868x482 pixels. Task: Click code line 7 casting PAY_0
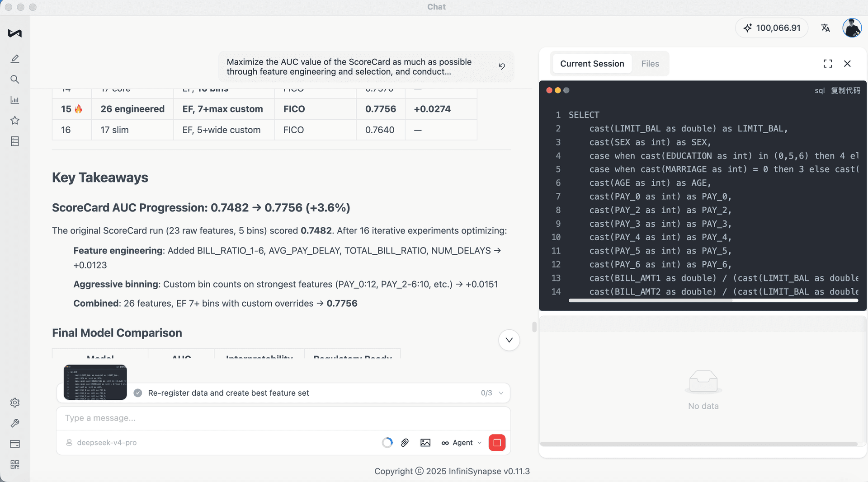pyautogui.click(x=660, y=197)
